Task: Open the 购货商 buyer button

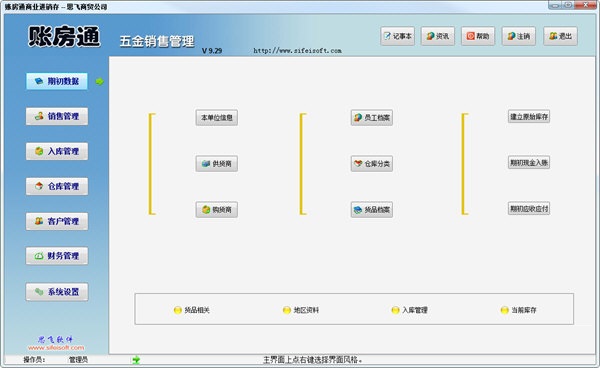Action: 217,210
